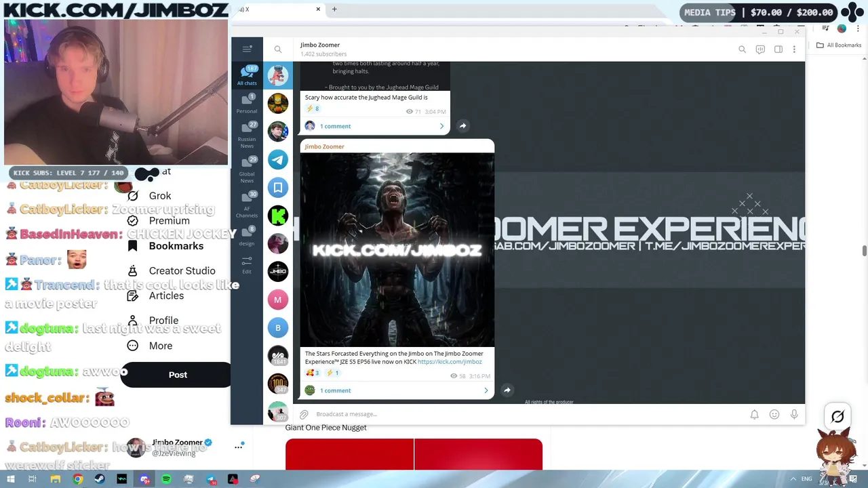Click the lightning reaction with 8
Viewport: 868px width, 488px height.
tap(313, 108)
